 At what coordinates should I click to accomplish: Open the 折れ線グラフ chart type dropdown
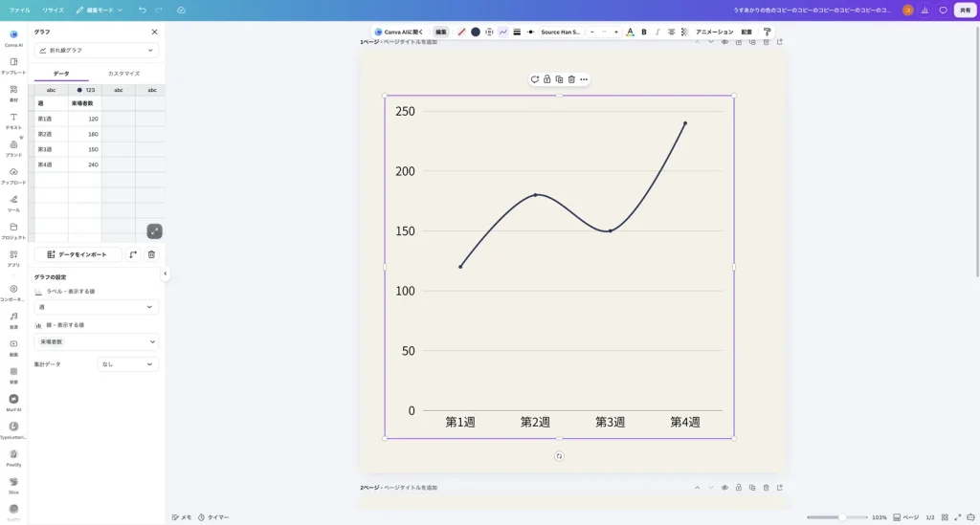coord(97,50)
